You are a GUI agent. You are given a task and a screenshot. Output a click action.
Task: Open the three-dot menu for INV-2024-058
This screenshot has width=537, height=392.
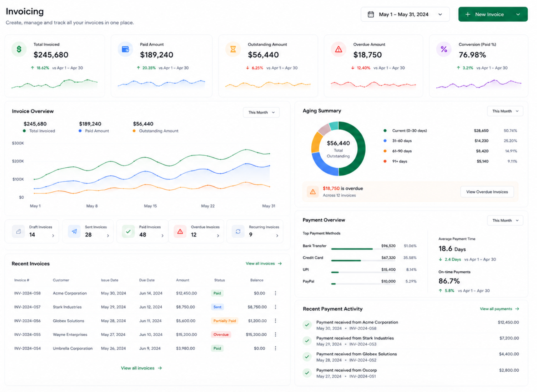coord(275,293)
